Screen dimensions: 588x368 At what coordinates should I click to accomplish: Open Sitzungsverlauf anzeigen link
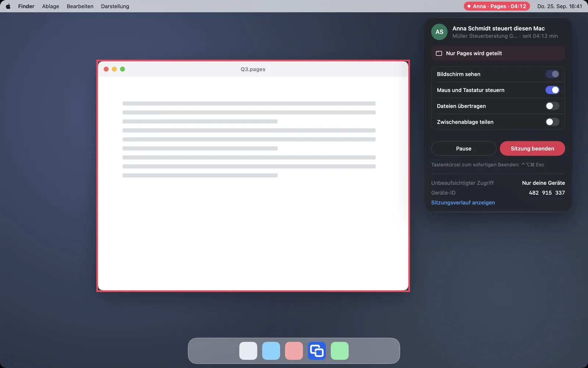(463, 202)
